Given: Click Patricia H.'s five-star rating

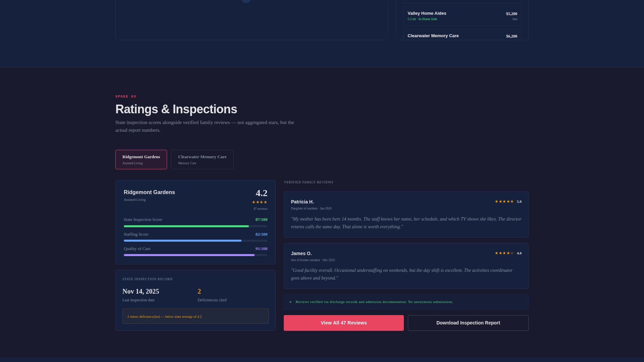Looking at the screenshot, I should [x=504, y=201].
